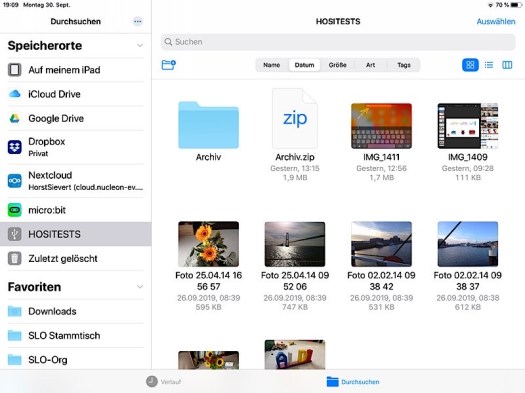Switch to the Verlauf tab
The height and width of the screenshot is (393, 525).
pos(163,381)
